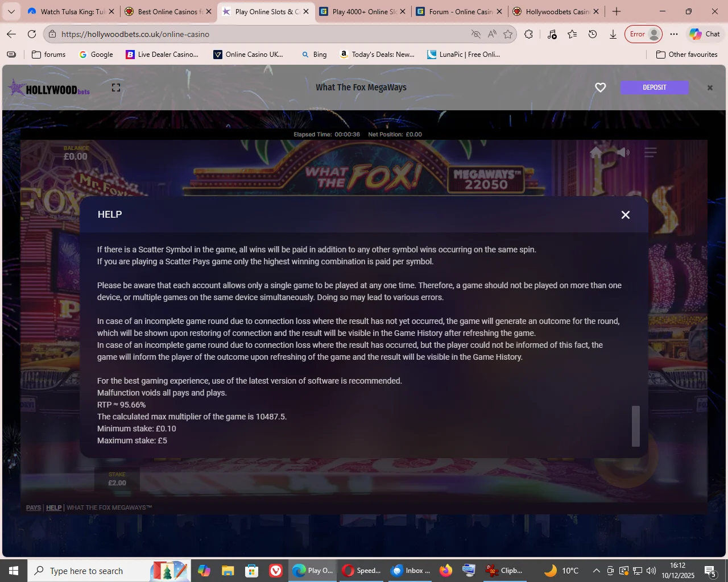
Task: Toggle game fullscreen mode icon
Action: tap(116, 88)
